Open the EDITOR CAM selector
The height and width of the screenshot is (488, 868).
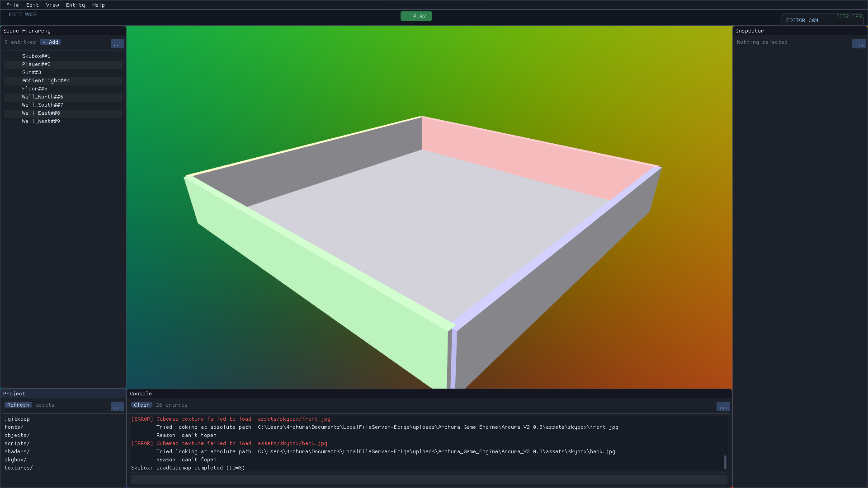pyautogui.click(x=802, y=20)
